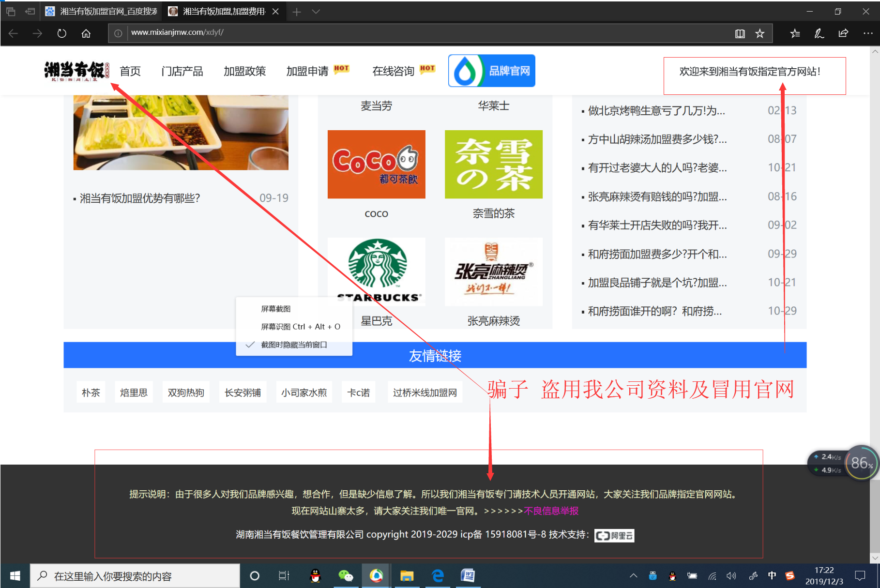Image resolution: width=880 pixels, height=588 pixels.
Task: Click the add notes pen icon
Action: point(819,33)
